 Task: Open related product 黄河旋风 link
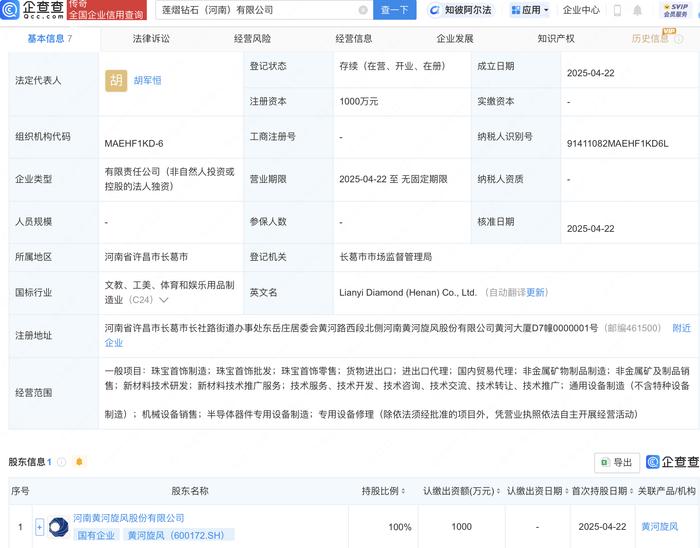(659, 527)
